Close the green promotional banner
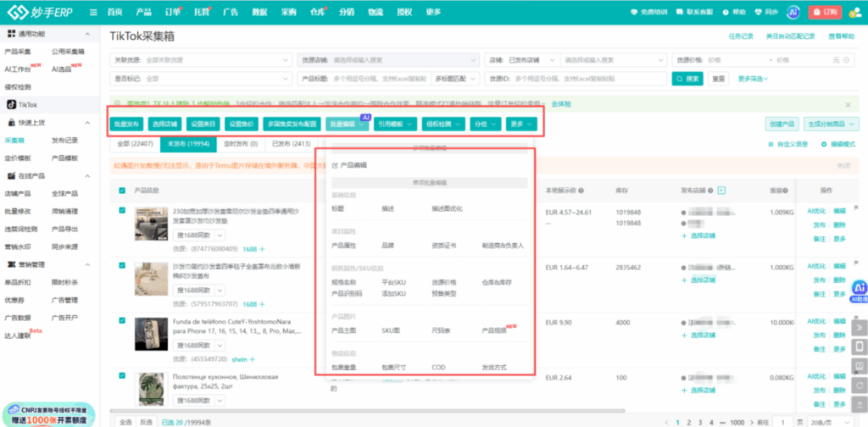 848,104
